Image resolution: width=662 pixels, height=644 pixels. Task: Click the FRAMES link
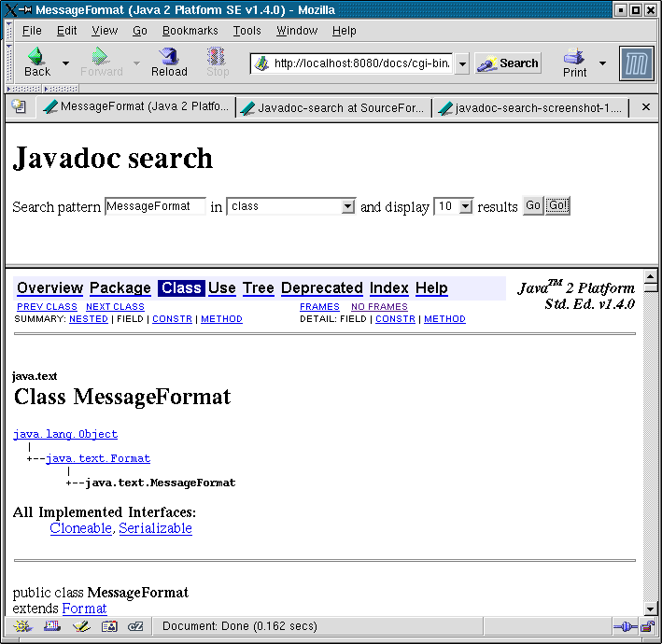point(319,307)
